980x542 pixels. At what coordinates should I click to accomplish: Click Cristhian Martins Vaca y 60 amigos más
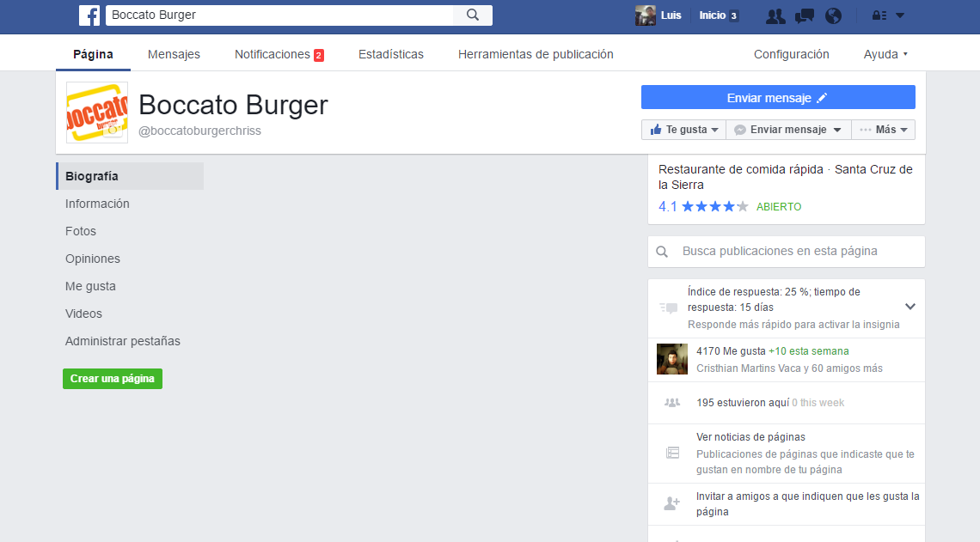tap(789, 368)
